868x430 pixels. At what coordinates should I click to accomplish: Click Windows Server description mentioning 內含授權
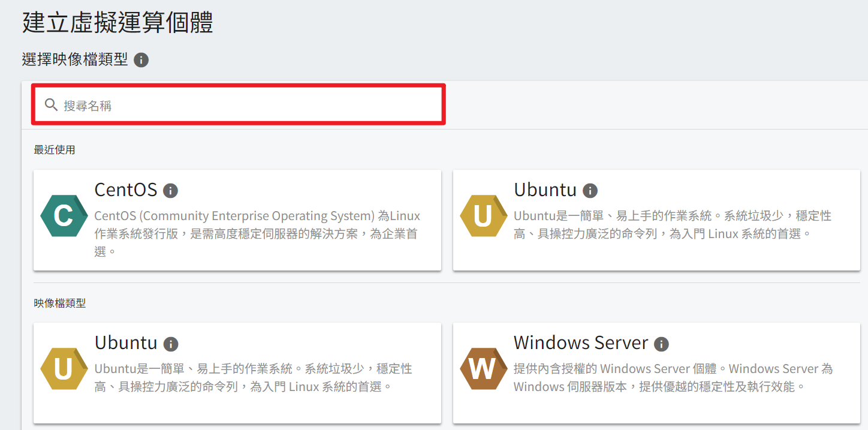673,377
